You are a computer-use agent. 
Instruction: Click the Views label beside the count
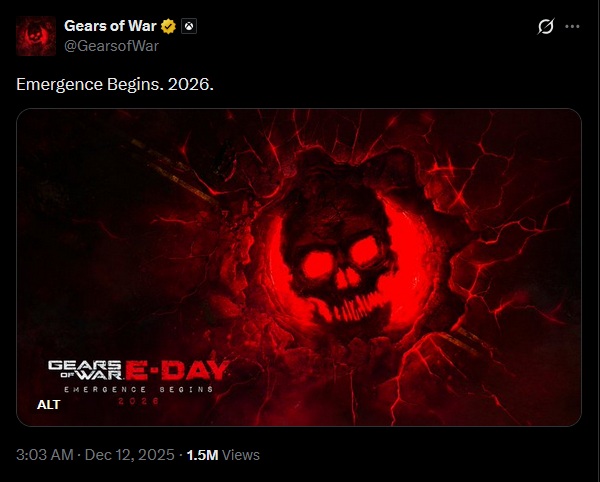[x=241, y=455]
